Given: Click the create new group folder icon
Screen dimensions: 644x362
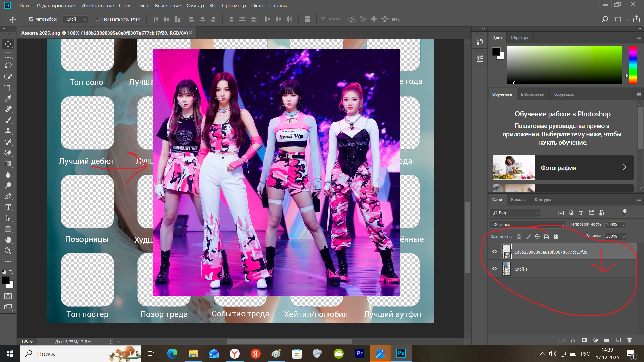Looking at the screenshot, I should (x=607, y=340).
